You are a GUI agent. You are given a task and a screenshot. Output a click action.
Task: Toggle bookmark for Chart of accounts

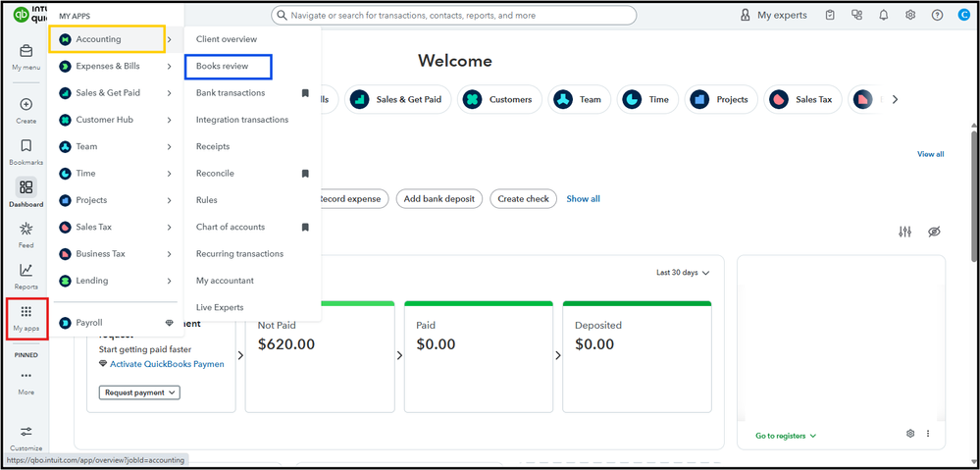(305, 228)
